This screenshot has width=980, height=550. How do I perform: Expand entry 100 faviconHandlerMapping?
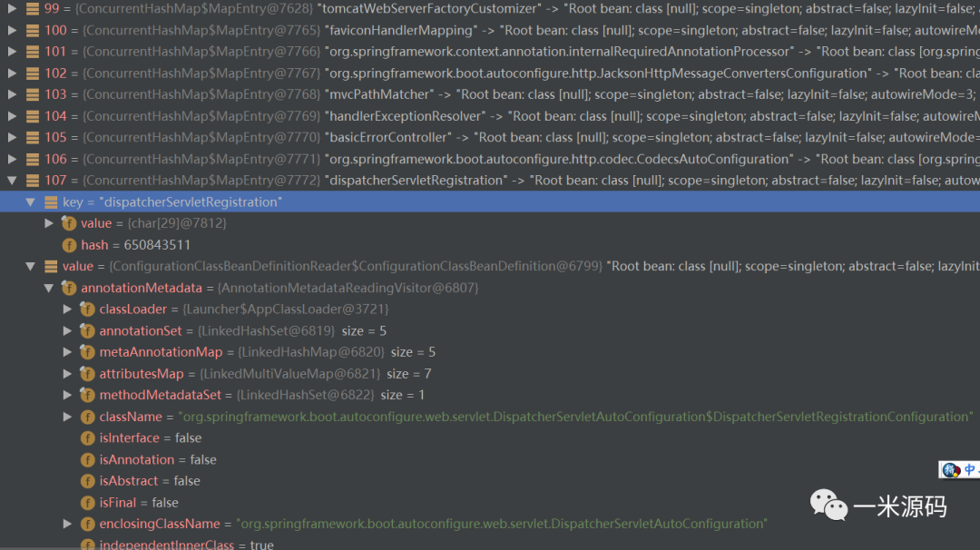pos(12,30)
